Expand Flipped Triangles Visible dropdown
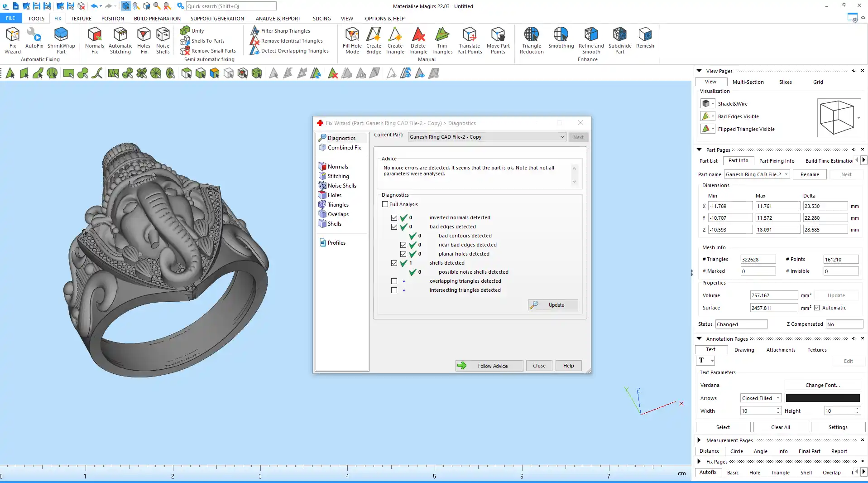Screen dimensions: 868x483 coord(713,129)
